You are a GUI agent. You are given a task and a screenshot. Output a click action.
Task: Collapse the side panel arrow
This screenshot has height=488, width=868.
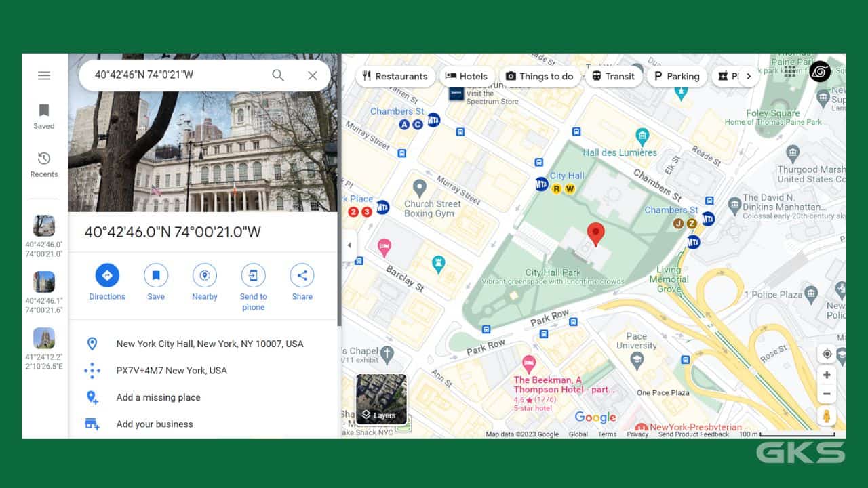click(x=349, y=245)
